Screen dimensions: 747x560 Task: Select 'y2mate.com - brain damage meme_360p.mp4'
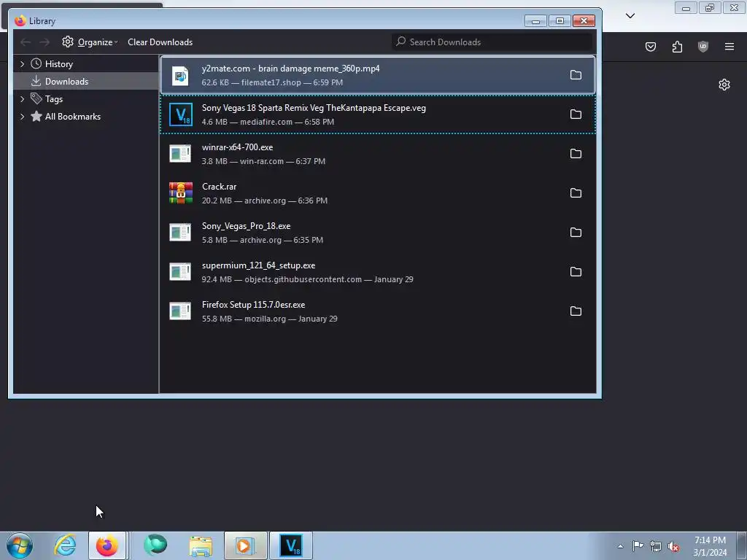(378, 75)
